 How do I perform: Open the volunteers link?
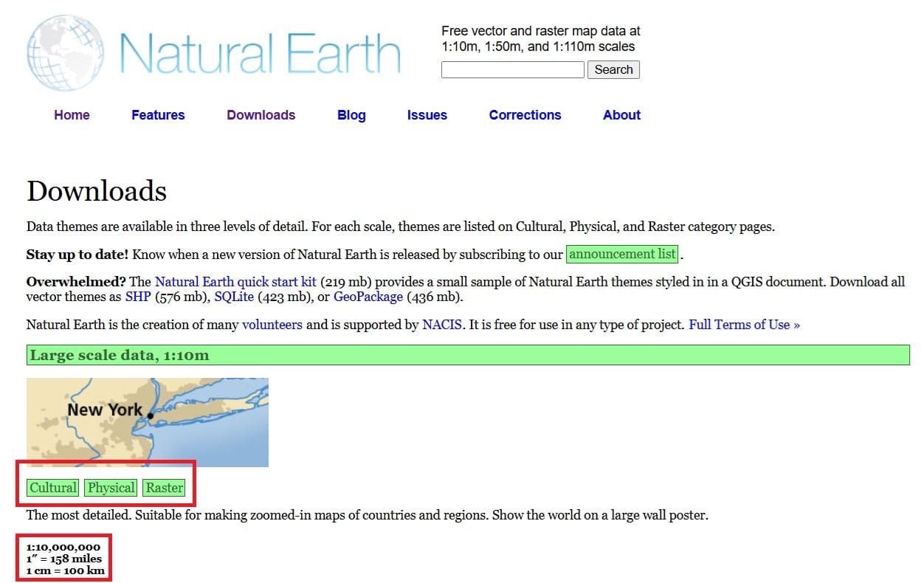[272, 325]
